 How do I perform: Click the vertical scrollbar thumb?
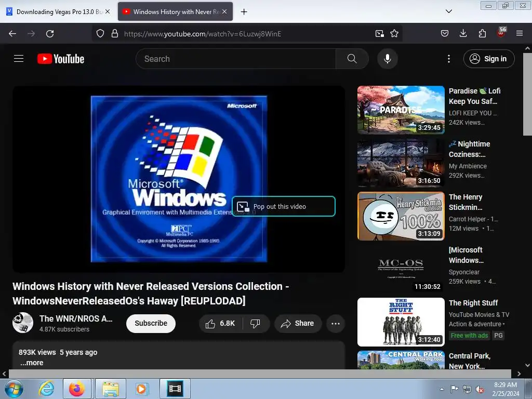[528, 94]
